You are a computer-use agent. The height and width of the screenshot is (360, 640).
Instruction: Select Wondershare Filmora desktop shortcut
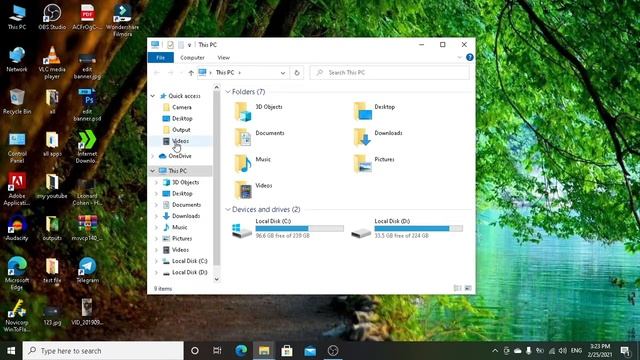point(122,20)
